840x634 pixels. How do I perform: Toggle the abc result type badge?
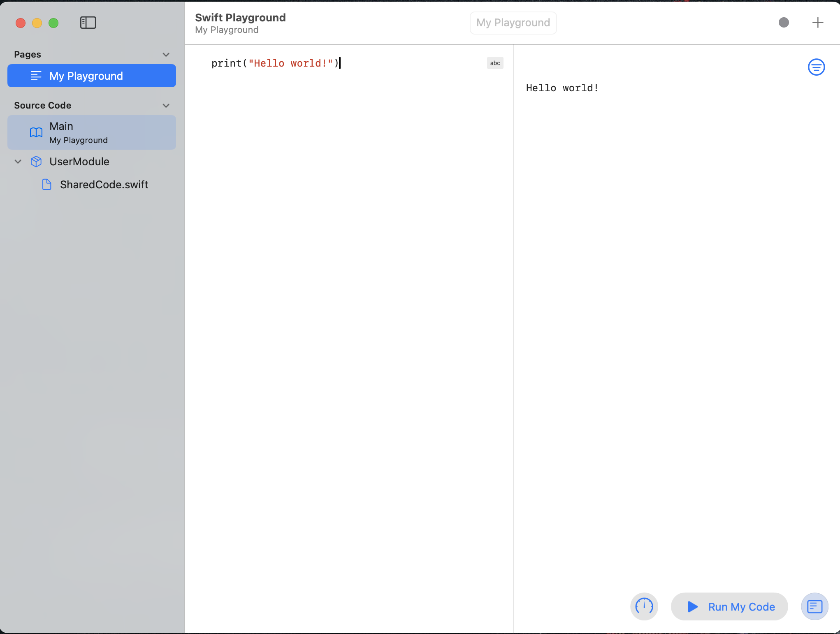pyautogui.click(x=495, y=63)
